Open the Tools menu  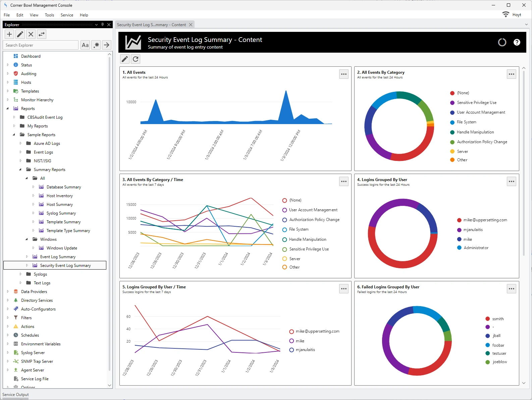pos(49,15)
